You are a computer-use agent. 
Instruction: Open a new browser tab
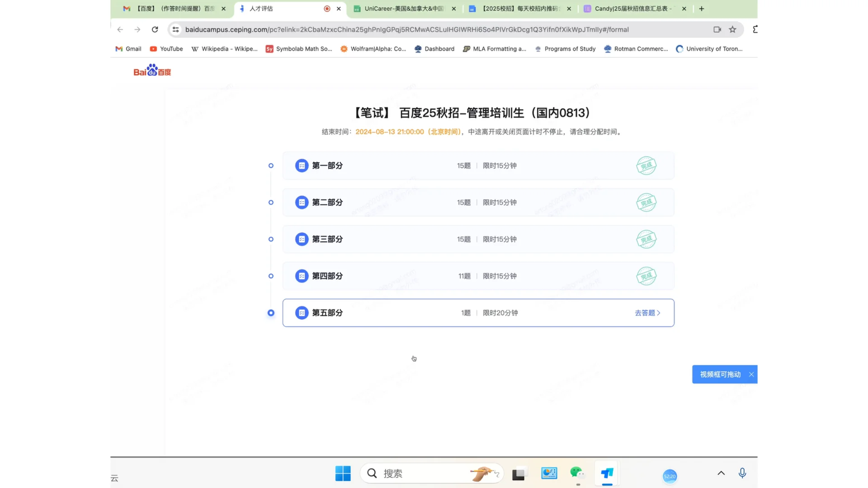pyautogui.click(x=701, y=9)
